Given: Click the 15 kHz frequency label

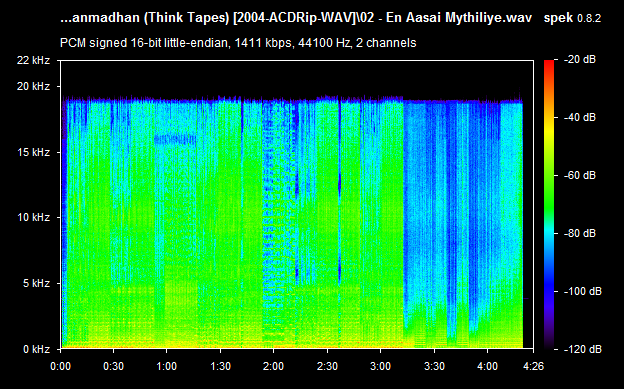Looking at the screenshot, I should (x=33, y=152).
